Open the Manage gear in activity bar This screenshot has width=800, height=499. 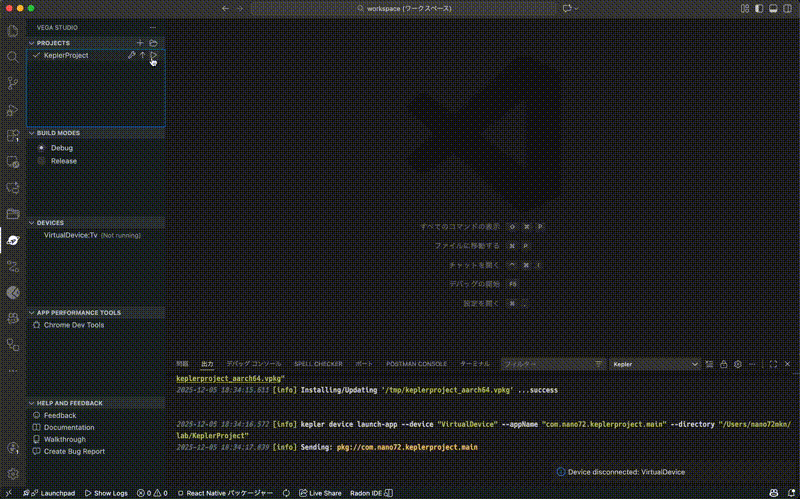coord(13,473)
